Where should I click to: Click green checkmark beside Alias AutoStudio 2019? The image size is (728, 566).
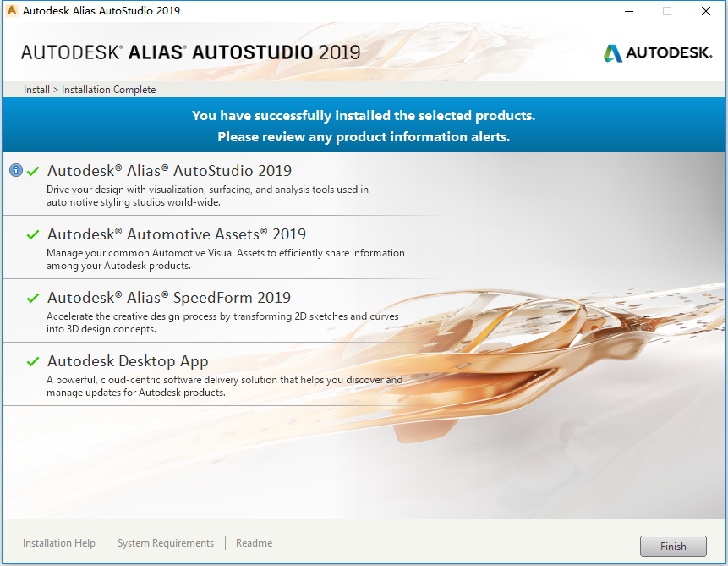click(x=33, y=171)
